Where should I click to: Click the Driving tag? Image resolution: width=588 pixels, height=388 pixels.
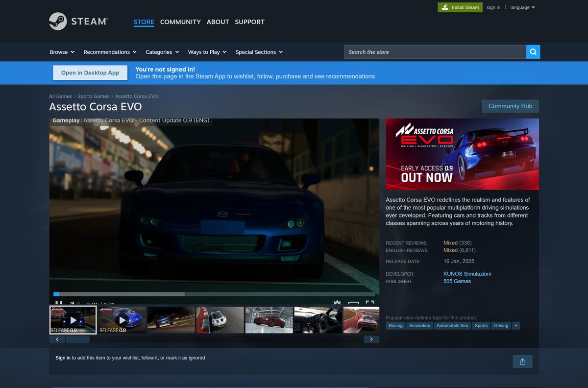(501, 325)
